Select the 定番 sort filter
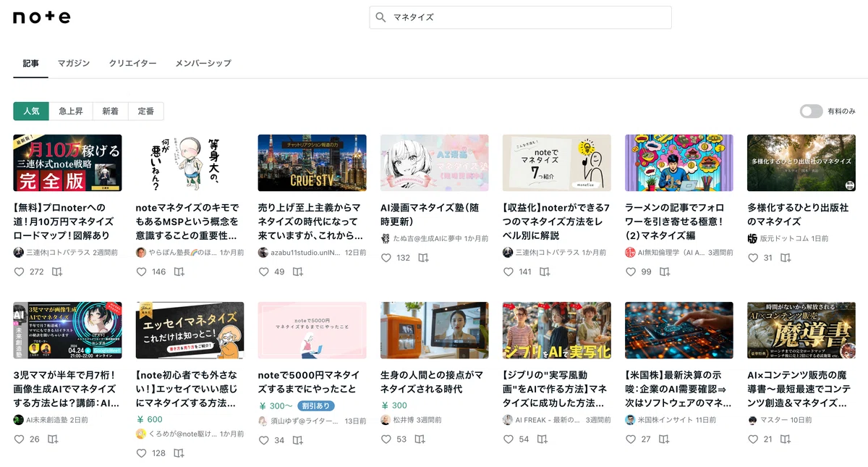This screenshot has width=868, height=467. [146, 111]
